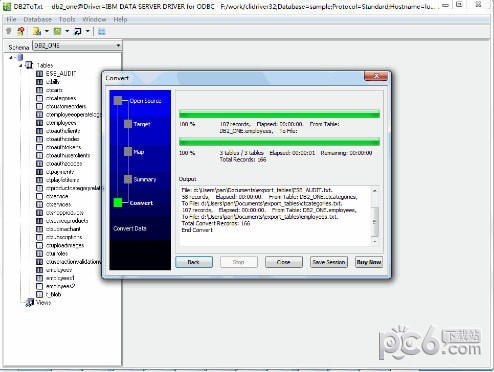The height and width of the screenshot is (372, 494).
Task: Open the File menu
Action: pos(11,19)
